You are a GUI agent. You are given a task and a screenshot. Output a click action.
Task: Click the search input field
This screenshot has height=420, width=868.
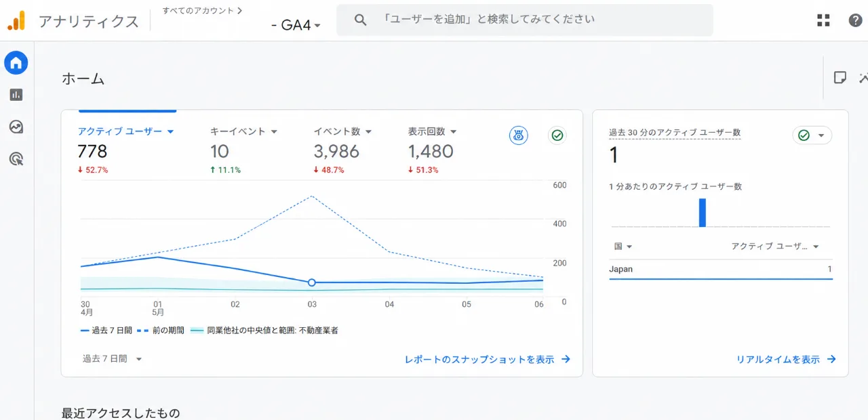point(525,20)
